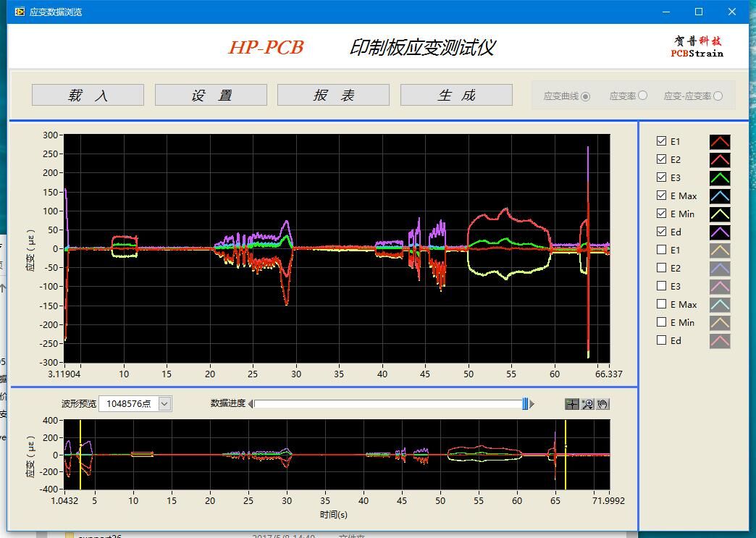Click the blue plot icon for checked E Max

(720, 196)
